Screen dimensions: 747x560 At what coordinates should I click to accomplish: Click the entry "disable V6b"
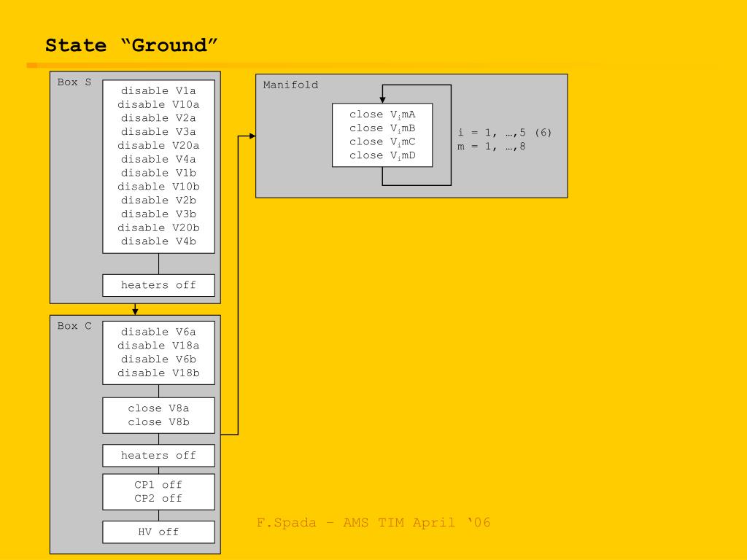click(x=158, y=359)
